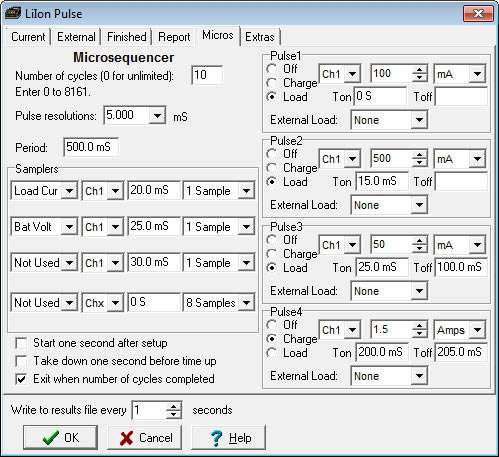499x457 pixels.
Task: Click the 30.0 mS sampler time field
Action: 154,263
